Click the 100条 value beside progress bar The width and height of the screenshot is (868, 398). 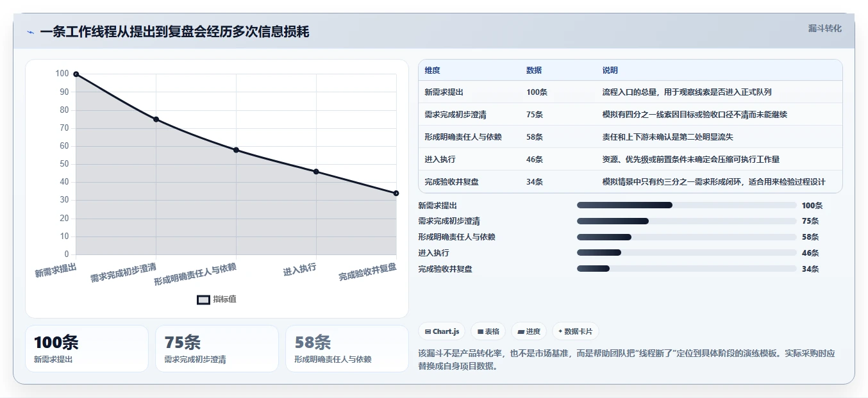(x=812, y=206)
